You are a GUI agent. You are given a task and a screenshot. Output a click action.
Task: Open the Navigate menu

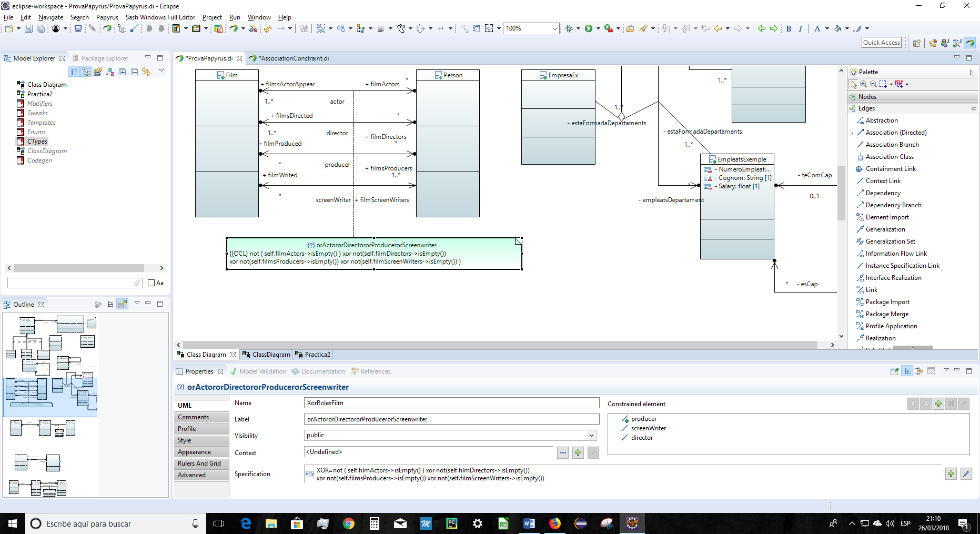pyautogui.click(x=51, y=17)
